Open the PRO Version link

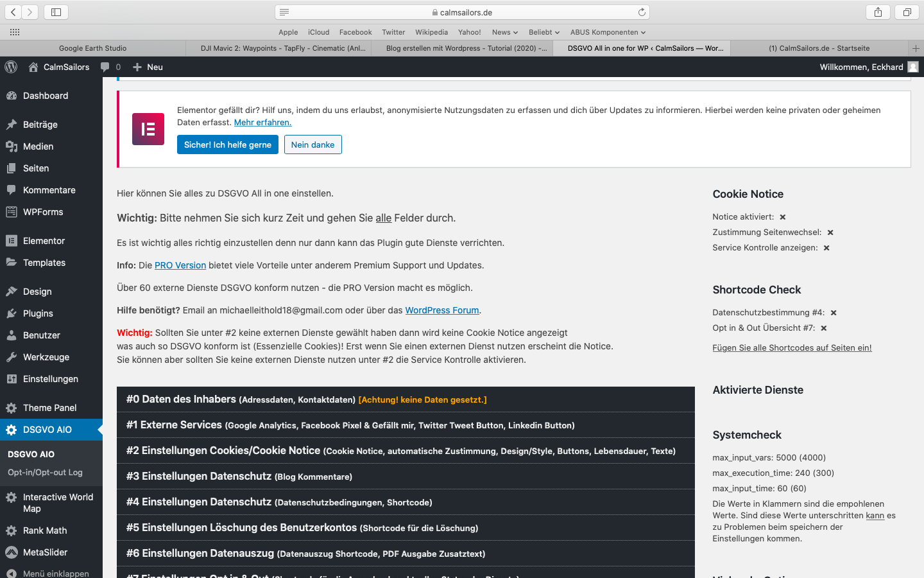pos(180,265)
